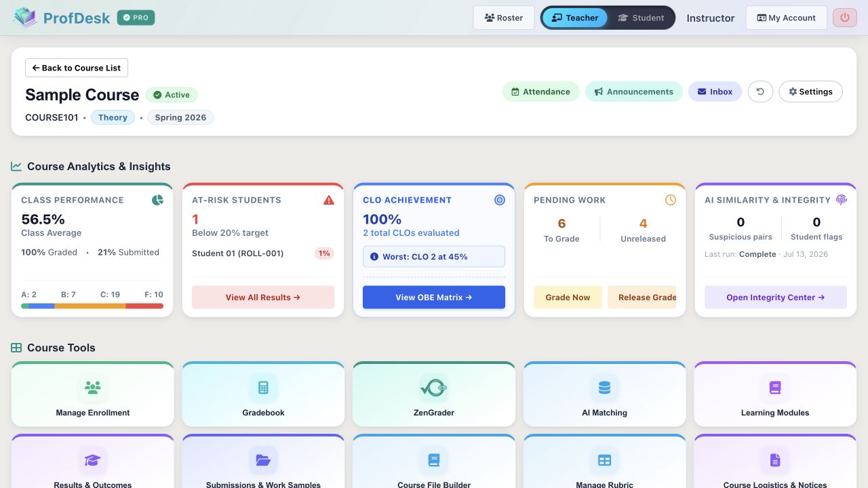Open course Settings
The width and height of the screenshot is (868, 488).
pos(810,91)
